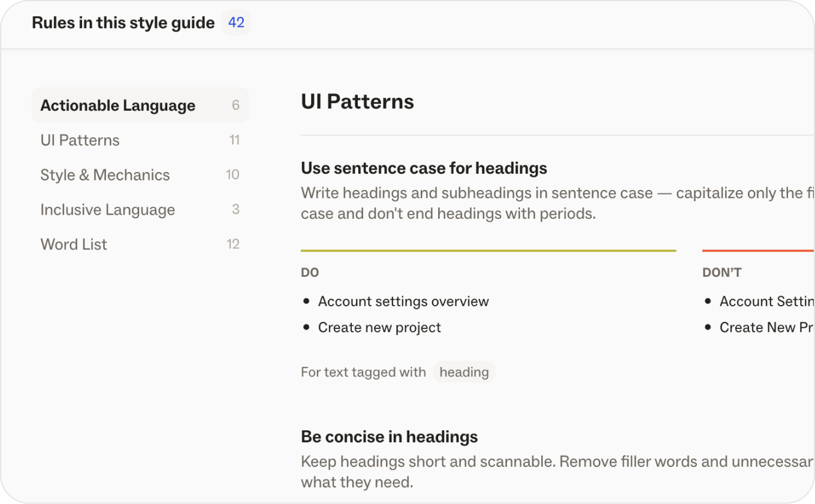Click the 6 count next to Actionable Language
Image resolution: width=815 pixels, height=504 pixels.
pos(236,105)
